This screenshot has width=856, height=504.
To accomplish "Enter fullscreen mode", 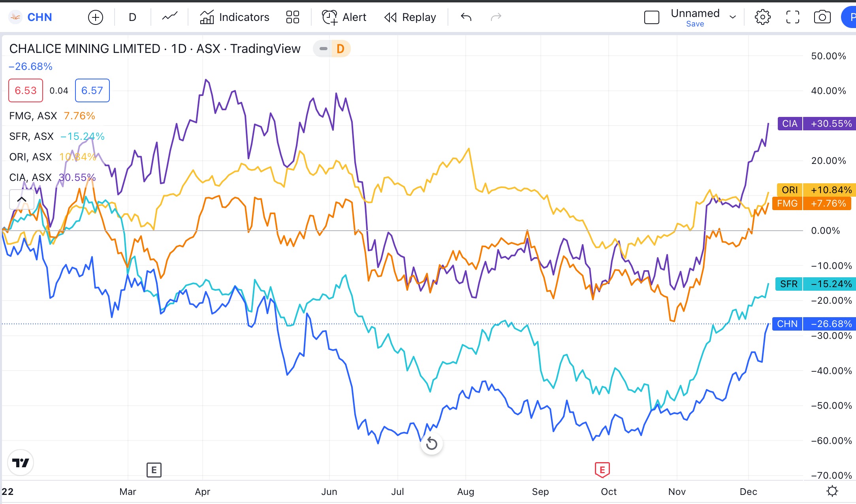I will coord(792,17).
